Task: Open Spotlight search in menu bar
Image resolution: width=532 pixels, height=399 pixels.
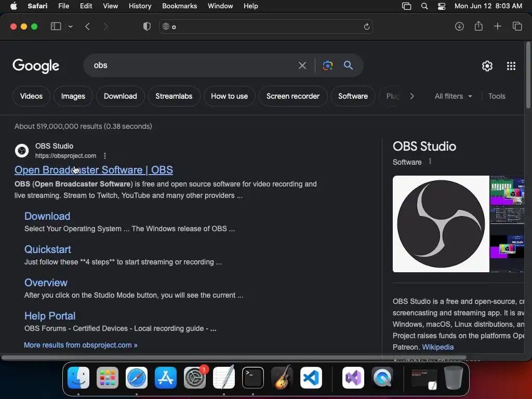Action: point(424,6)
